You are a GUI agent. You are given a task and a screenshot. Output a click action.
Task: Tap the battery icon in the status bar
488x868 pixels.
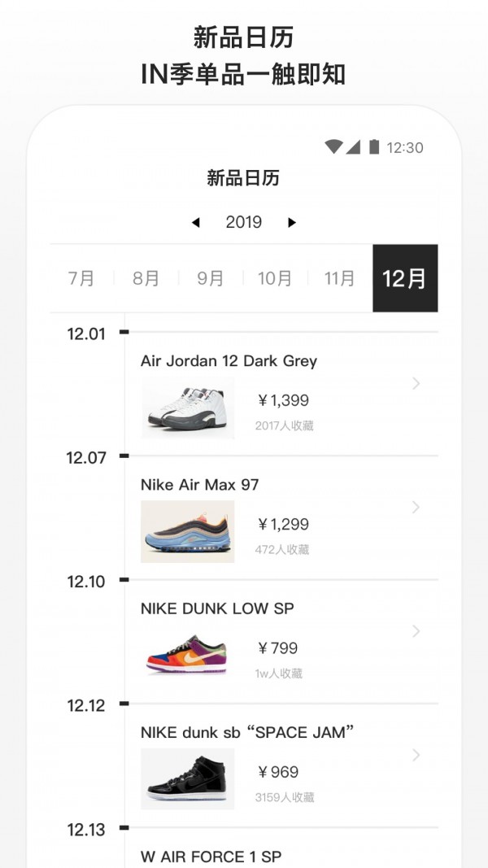[376, 147]
